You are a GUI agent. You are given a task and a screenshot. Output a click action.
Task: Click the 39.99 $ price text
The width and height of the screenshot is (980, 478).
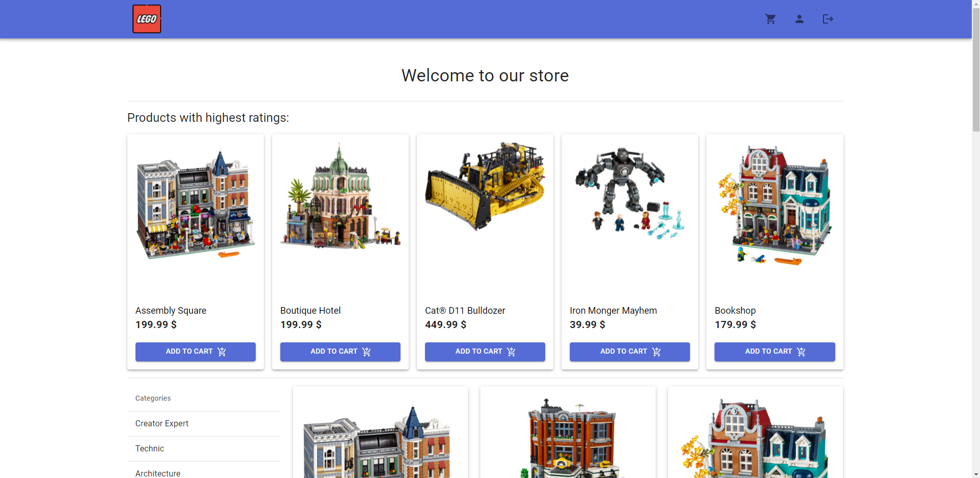(x=587, y=324)
